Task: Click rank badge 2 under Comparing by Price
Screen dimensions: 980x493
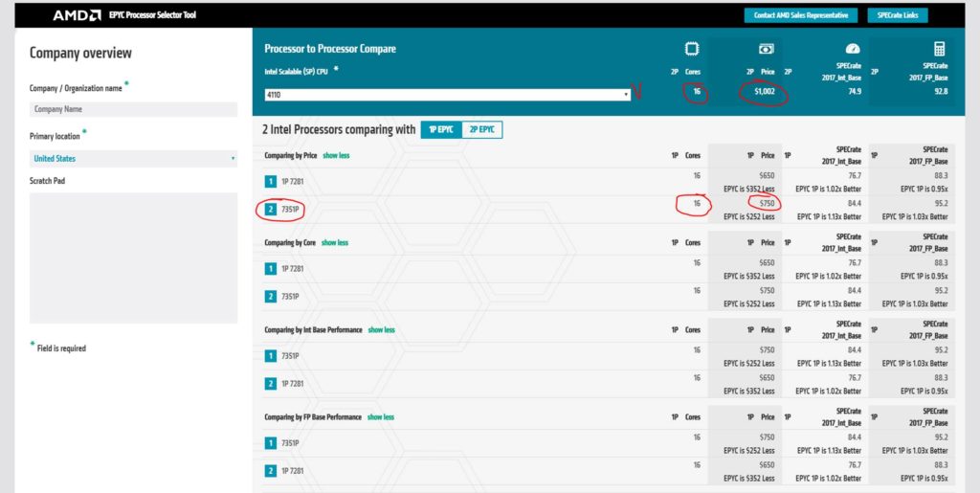Action: (270, 210)
